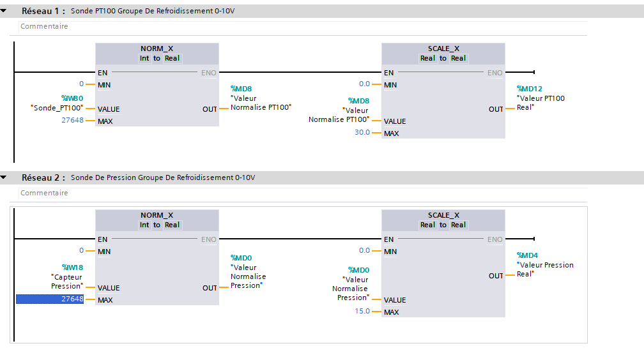Select the NORM_X block title in Réseau 1

tap(157, 49)
